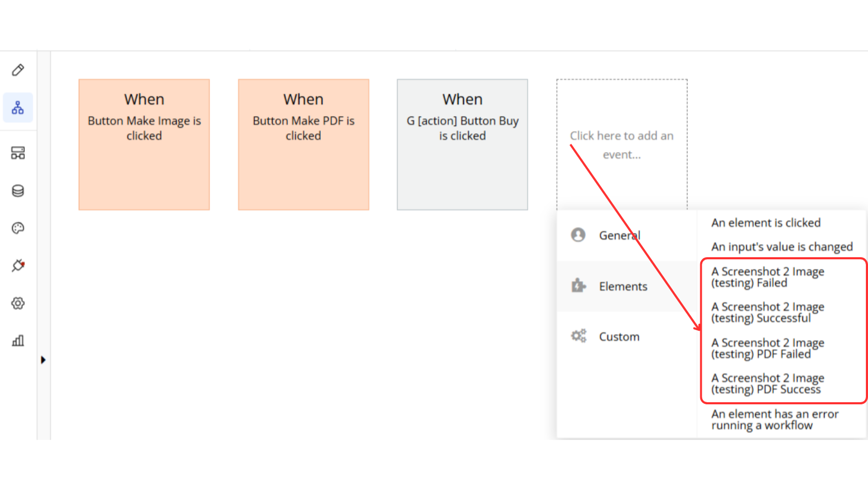Choose "An element is clicked" event

pos(765,223)
